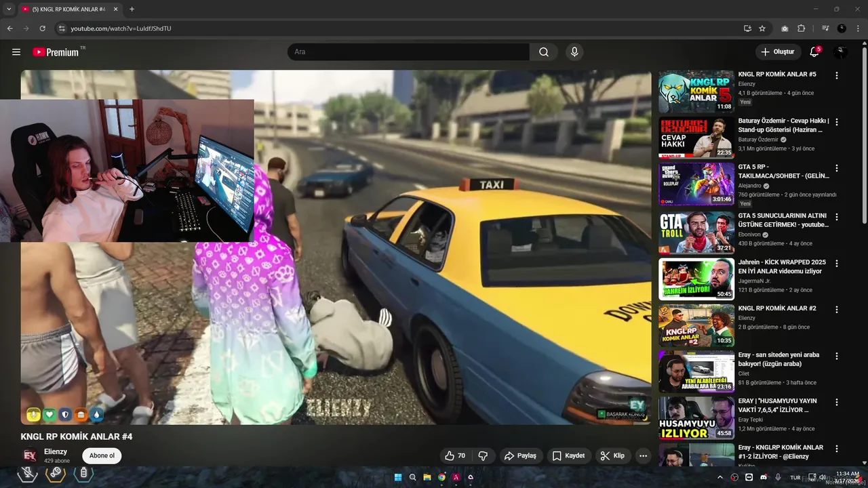Reload the page in Chrome
Viewport: 868px width, 488px height.
[x=42, y=28]
